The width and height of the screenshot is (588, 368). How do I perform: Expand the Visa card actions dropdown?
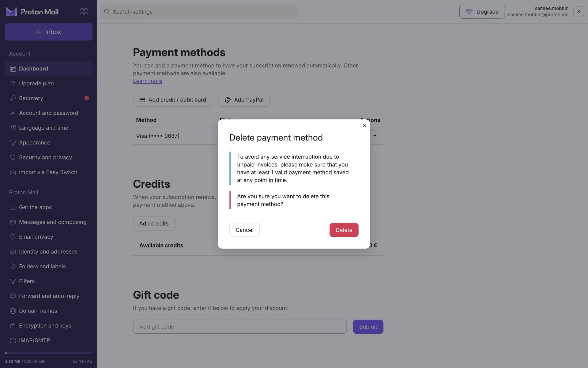coord(375,136)
